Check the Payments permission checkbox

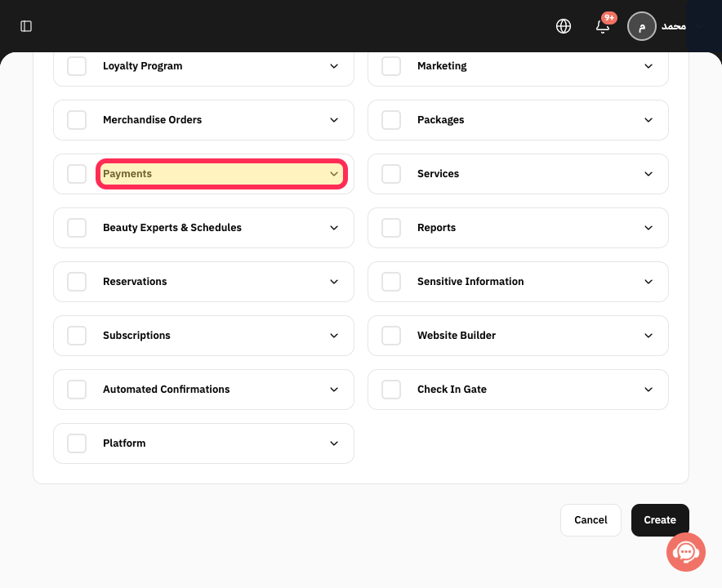[77, 174]
